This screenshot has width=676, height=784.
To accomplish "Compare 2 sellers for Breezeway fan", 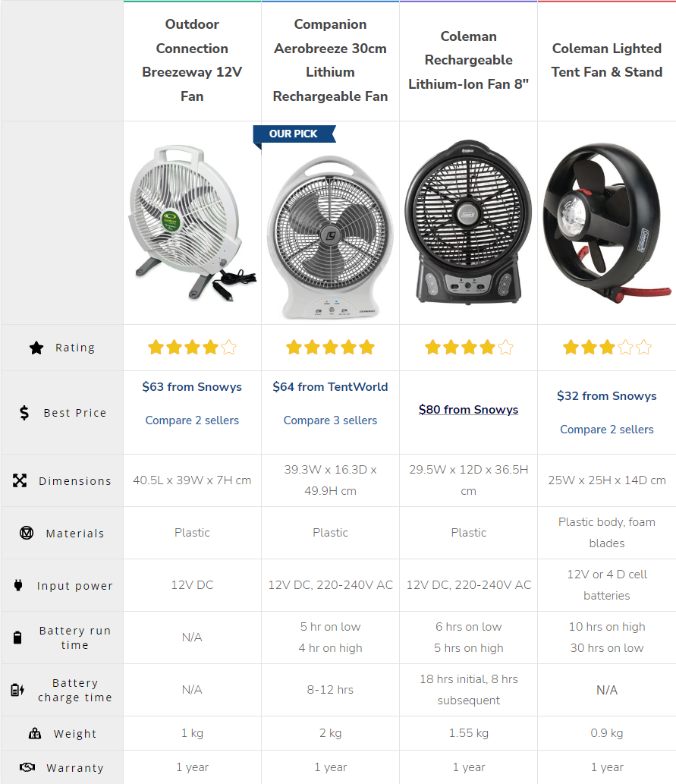I will 192,420.
